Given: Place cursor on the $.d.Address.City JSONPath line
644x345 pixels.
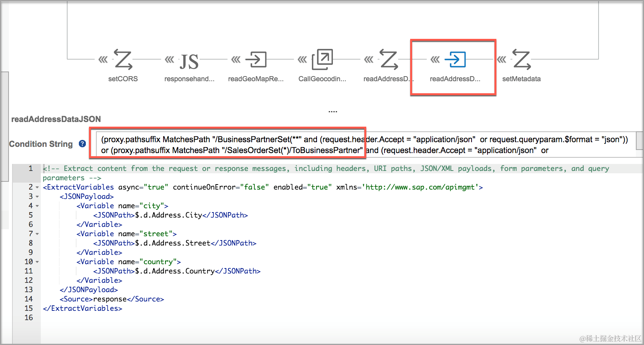Looking at the screenshot, I should (x=171, y=215).
